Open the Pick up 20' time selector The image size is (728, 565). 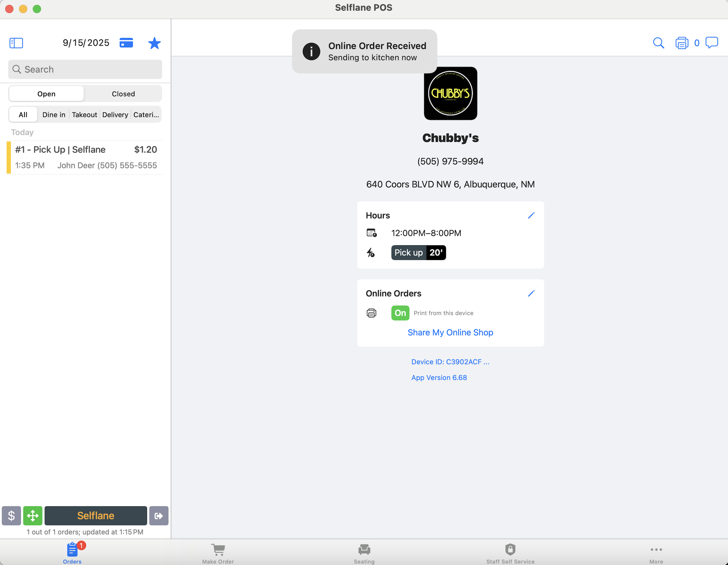point(418,252)
